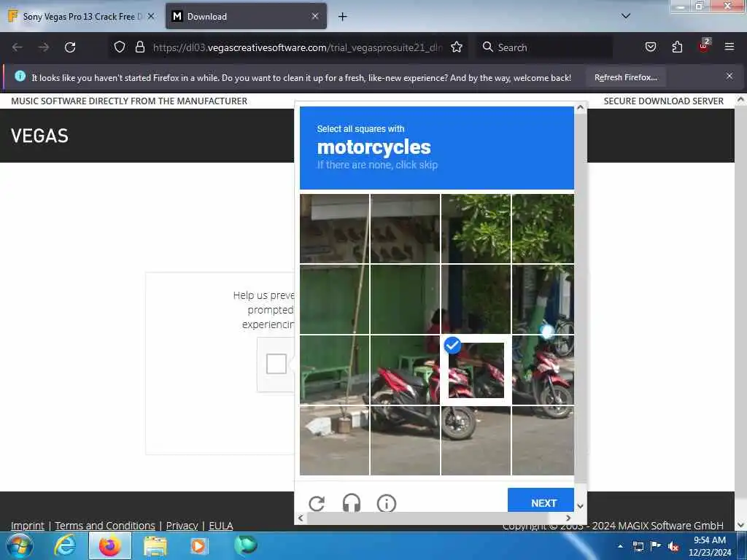Image resolution: width=747 pixels, height=560 pixels.
Task: Select square with red motorcycle body and seat
Action: [x=406, y=370]
